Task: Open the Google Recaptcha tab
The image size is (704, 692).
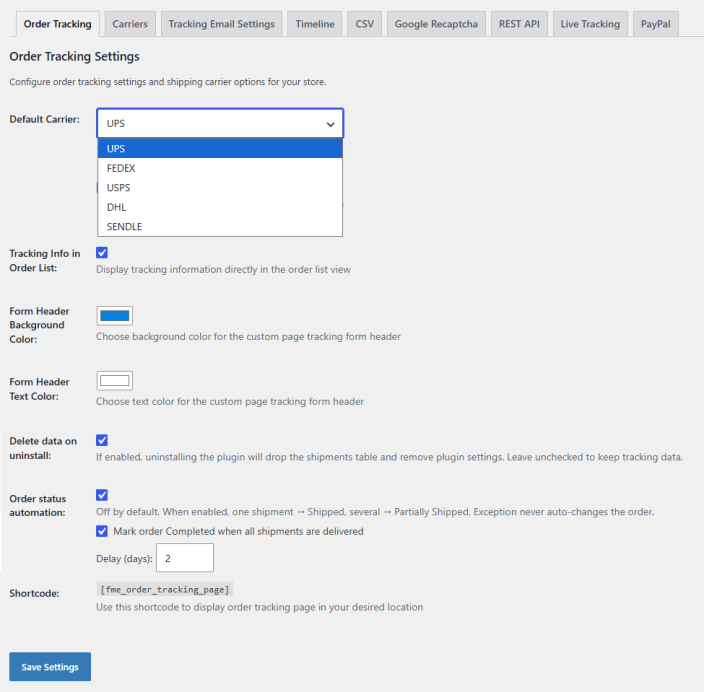Action: click(436, 24)
